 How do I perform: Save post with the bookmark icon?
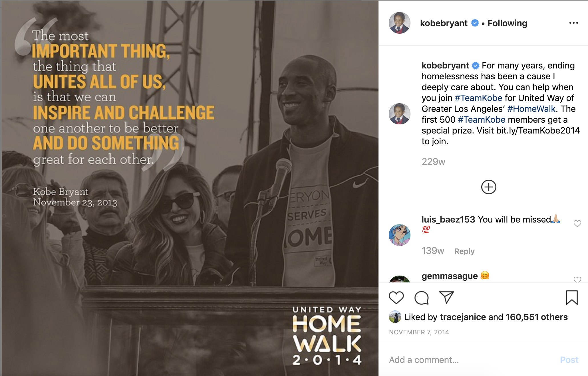(x=572, y=298)
